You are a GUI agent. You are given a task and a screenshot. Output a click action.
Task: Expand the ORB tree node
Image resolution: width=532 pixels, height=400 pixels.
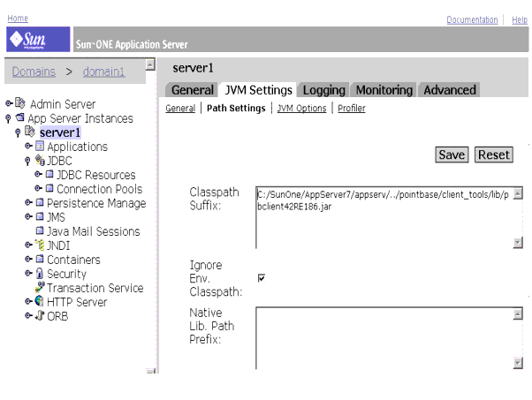29,315
